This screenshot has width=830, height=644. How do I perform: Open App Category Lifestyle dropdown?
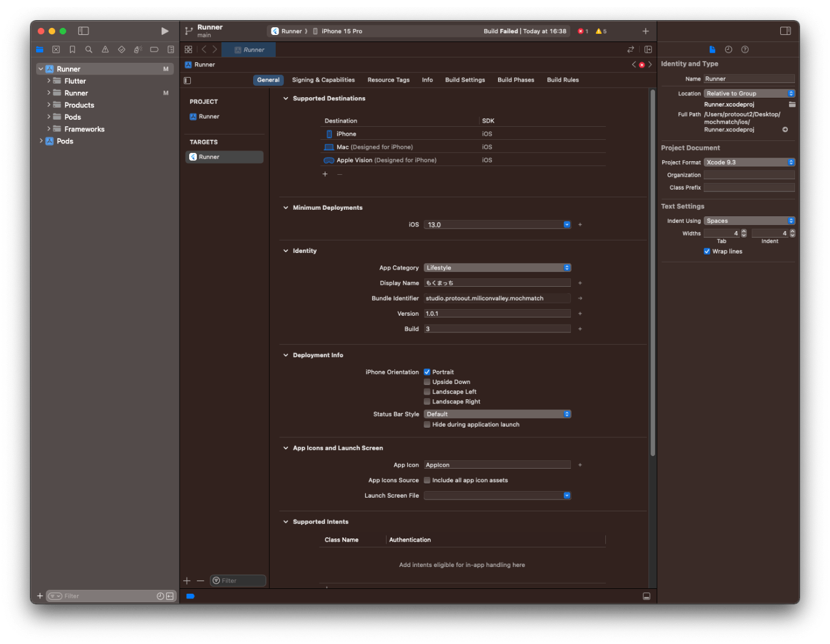pyautogui.click(x=497, y=268)
